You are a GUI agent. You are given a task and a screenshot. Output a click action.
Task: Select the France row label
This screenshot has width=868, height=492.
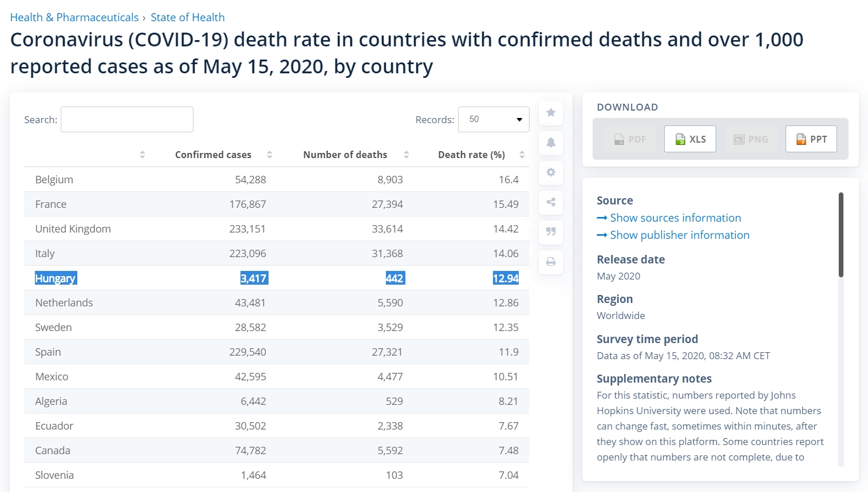tap(51, 204)
